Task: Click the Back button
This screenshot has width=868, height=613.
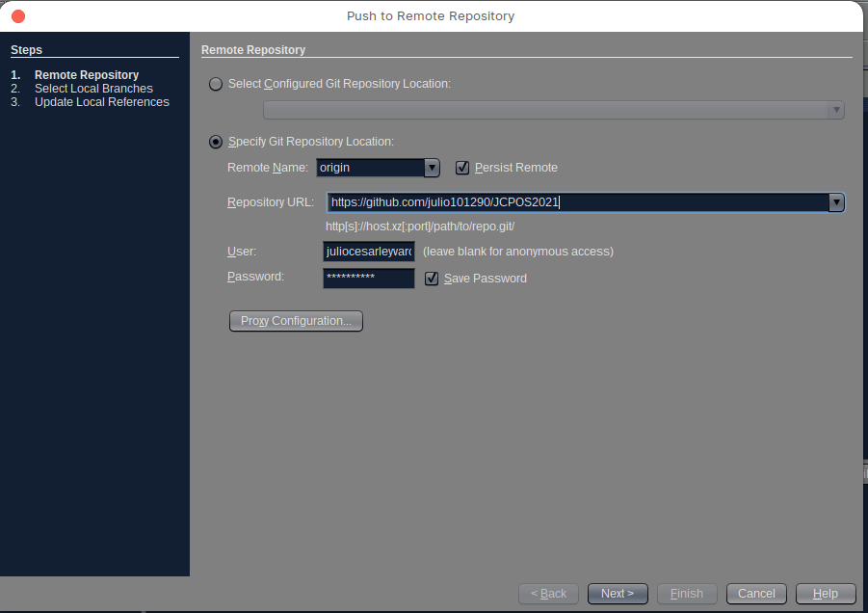Action: (548, 594)
